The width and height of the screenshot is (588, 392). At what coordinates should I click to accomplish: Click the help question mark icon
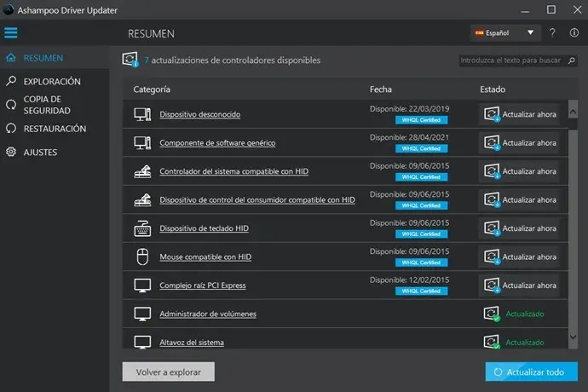tap(552, 32)
